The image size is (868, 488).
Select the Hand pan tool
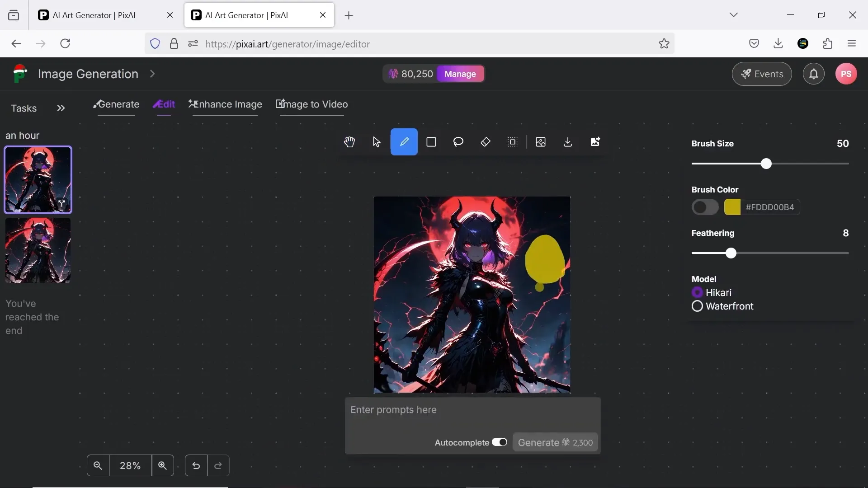point(349,142)
